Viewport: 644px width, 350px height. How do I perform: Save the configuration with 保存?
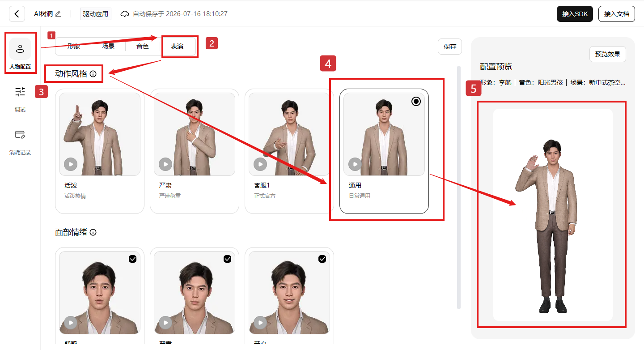(x=450, y=47)
